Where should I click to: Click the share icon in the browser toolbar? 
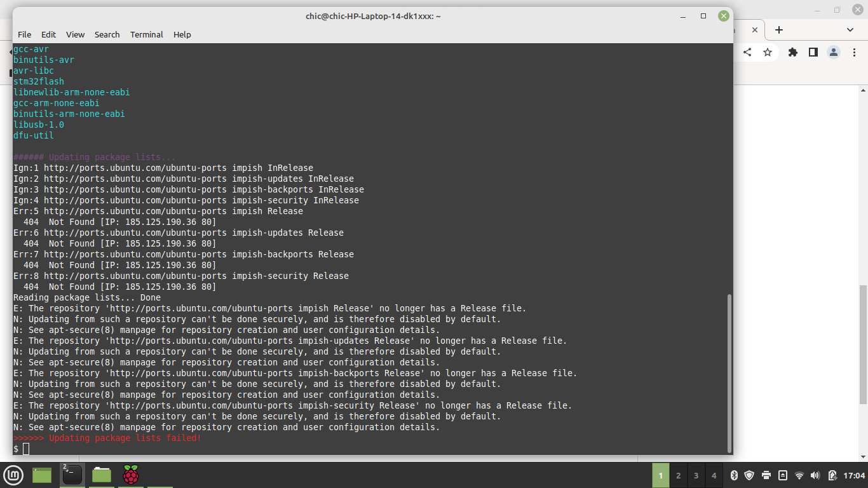tap(747, 53)
